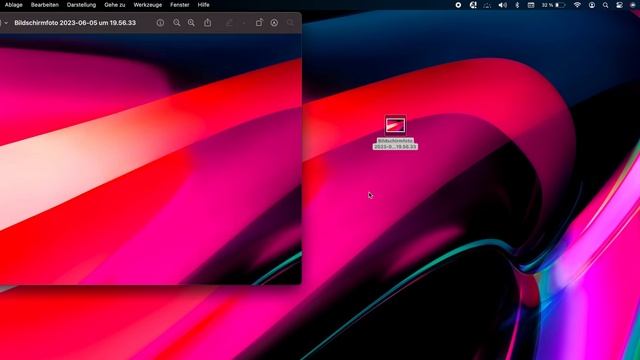Viewport: 640px width, 360px height.
Task: Open the Wi-Fi menu
Action: click(x=577, y=5)
